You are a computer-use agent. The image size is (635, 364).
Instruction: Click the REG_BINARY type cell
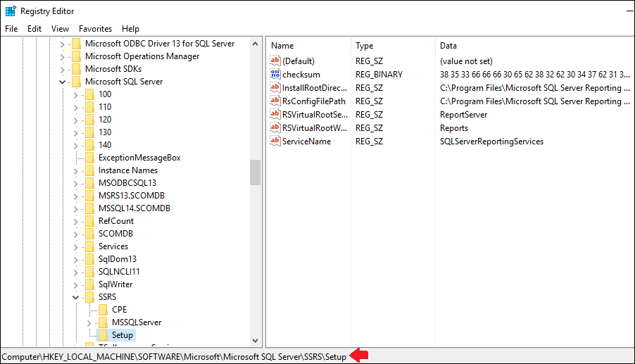click(x=379, y=75)
